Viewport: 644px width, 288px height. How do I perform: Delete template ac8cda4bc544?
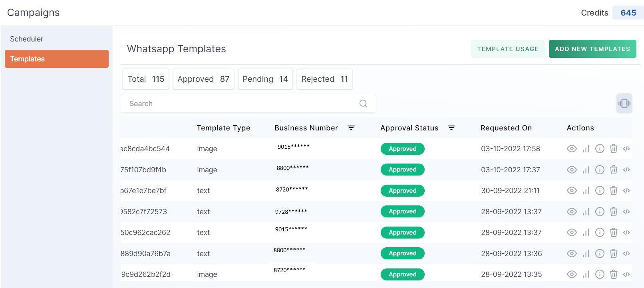pyautogui.click(x=614, y=149)
